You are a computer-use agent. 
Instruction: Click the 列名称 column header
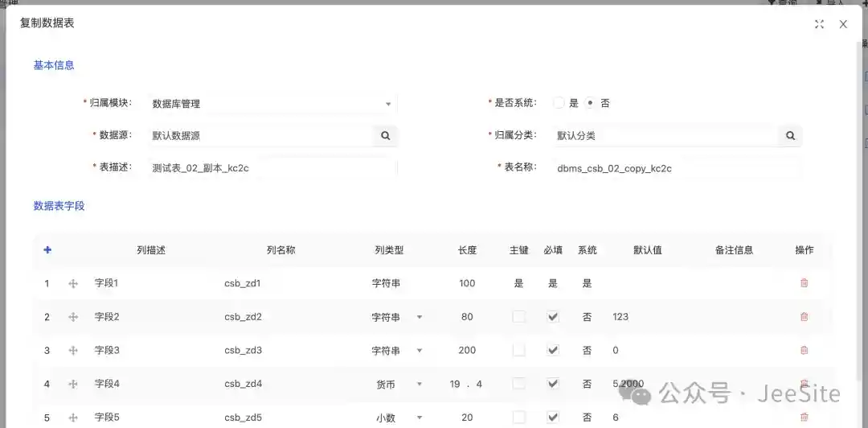pyautogui.click(x=280, y=250)
